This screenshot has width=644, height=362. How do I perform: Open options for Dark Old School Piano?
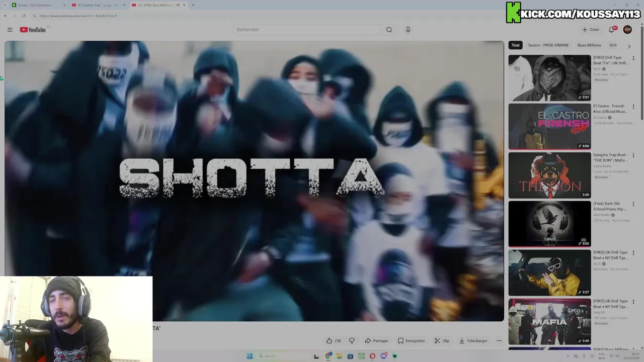tap(633, 205)
